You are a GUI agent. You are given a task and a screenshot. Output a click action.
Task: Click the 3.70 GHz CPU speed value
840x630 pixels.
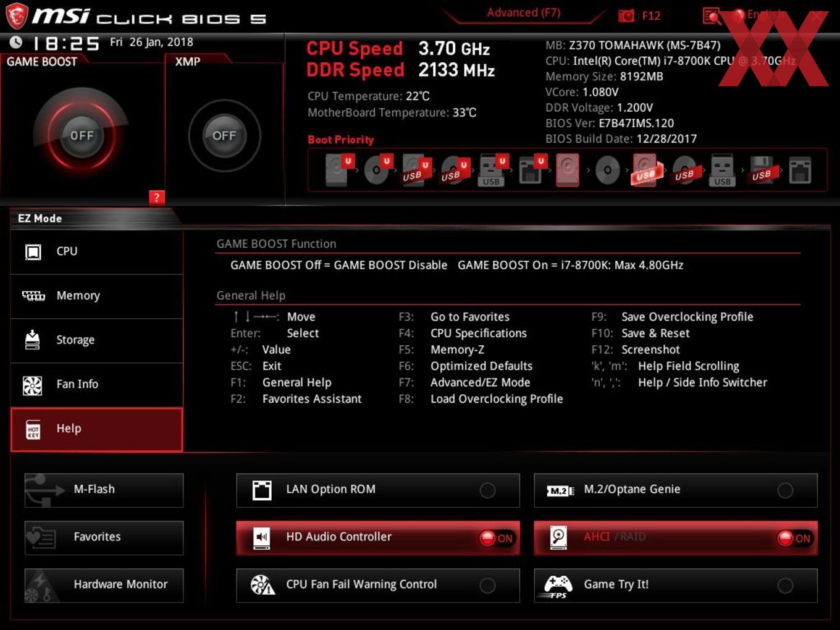454,48
